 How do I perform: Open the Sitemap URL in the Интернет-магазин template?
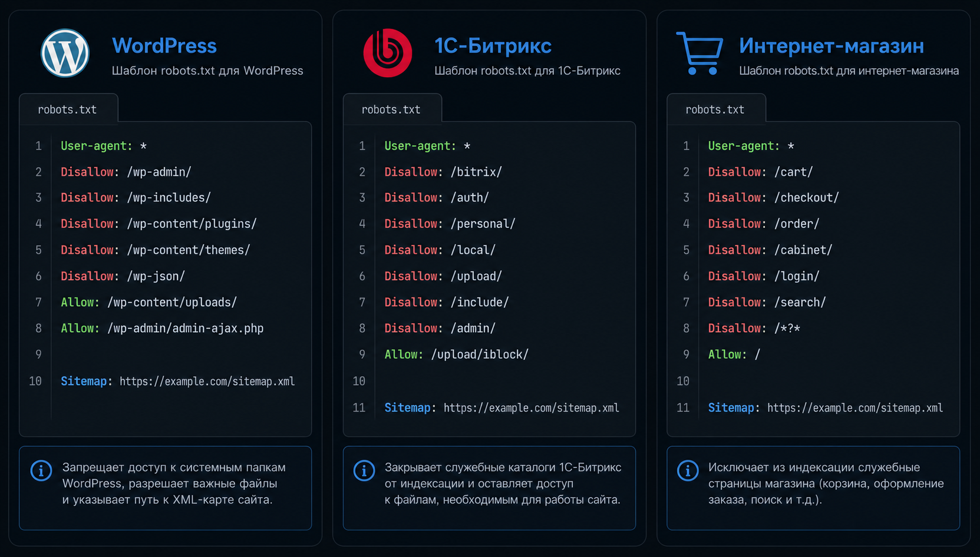pos(855,408)
